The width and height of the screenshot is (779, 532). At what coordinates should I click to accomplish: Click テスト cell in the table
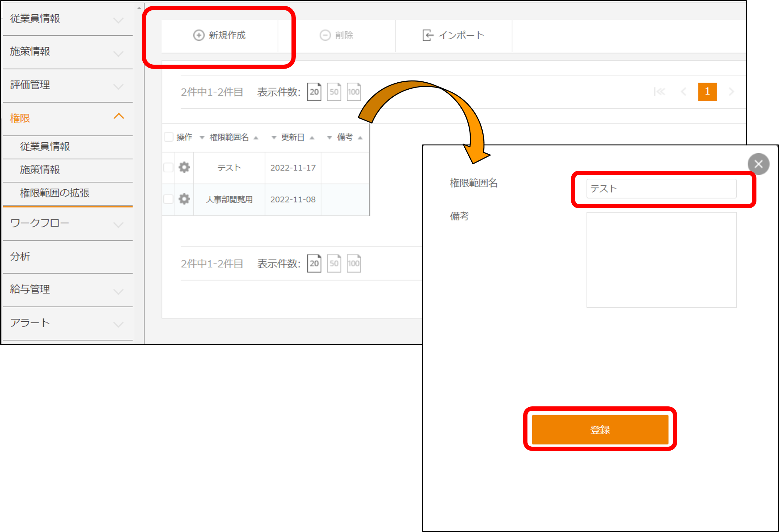(229, 168)
